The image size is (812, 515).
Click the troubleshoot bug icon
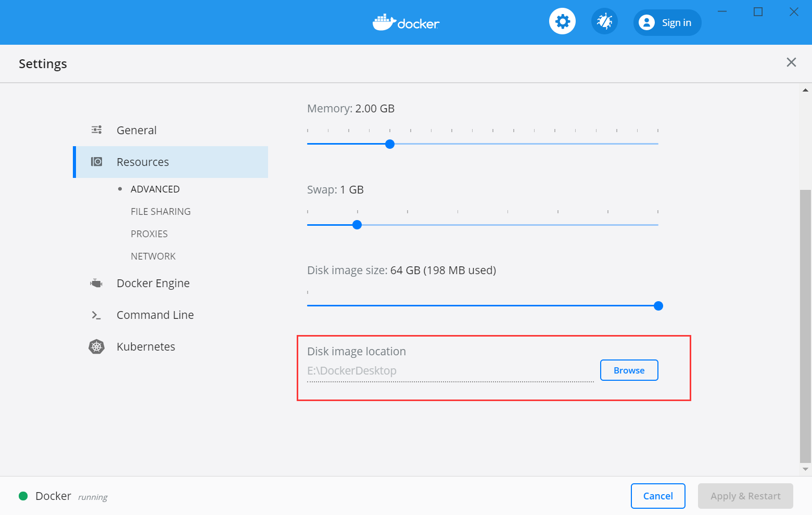(x=604, y=22)
